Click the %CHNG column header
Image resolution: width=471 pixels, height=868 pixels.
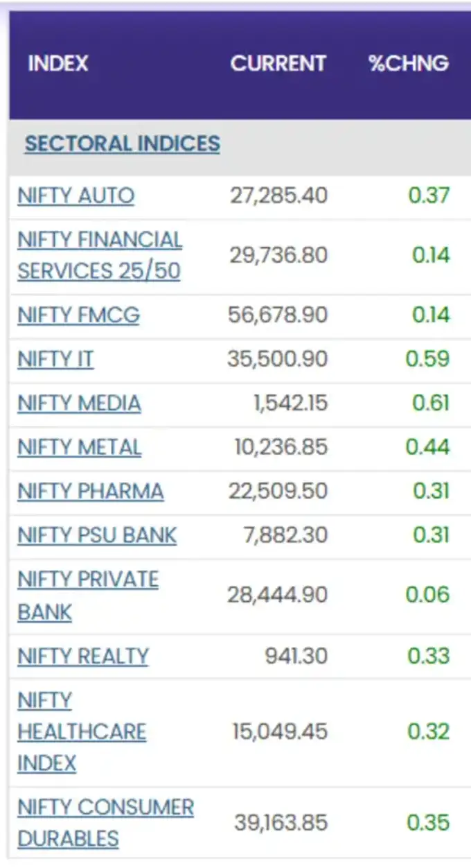[408, 64]
